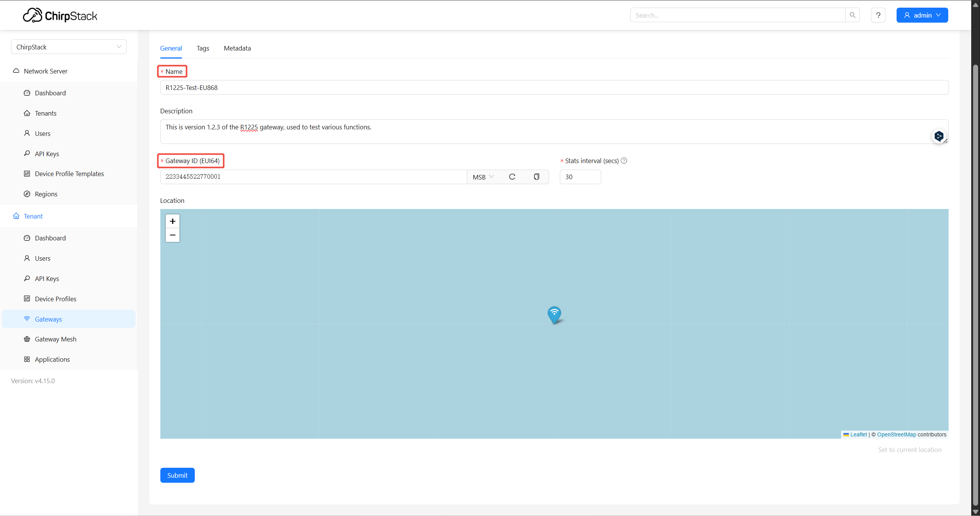This screenshot has height=516, width=980.
Task: Zoom in on the location map
Action: coord(173,221)
